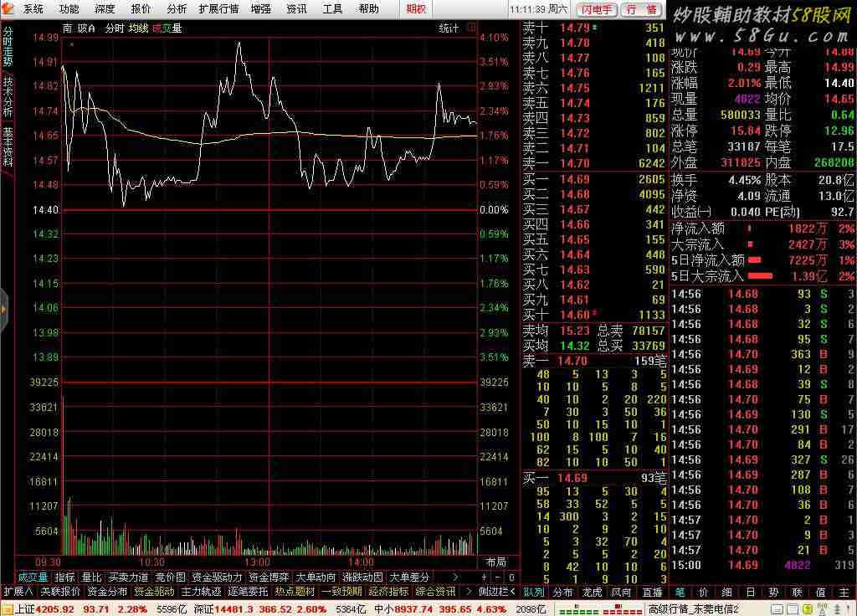Click the yellow-green square icon in status bar
Screen dimensions: 857x616
(x=808, y=609)
